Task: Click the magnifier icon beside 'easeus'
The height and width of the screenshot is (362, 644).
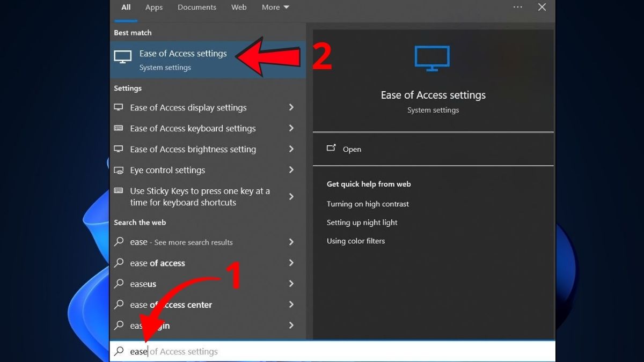Action: (x=119, y=284)
